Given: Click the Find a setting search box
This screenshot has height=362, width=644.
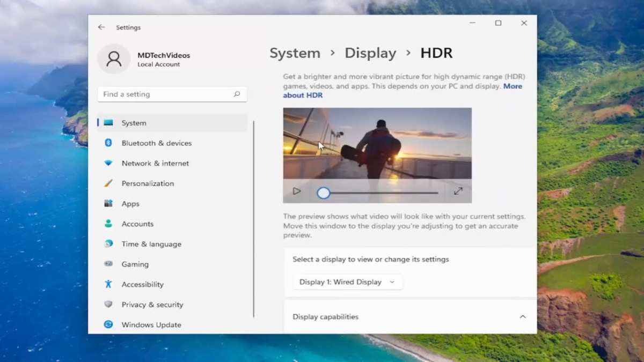Looking at the screenshot, I should coord(172,94).
